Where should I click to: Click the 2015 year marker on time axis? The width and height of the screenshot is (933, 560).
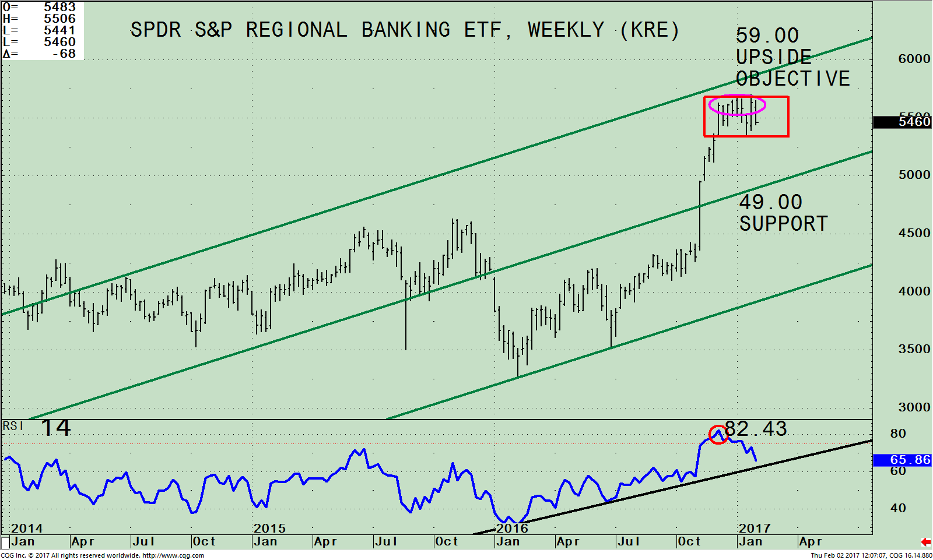[269, 529]
